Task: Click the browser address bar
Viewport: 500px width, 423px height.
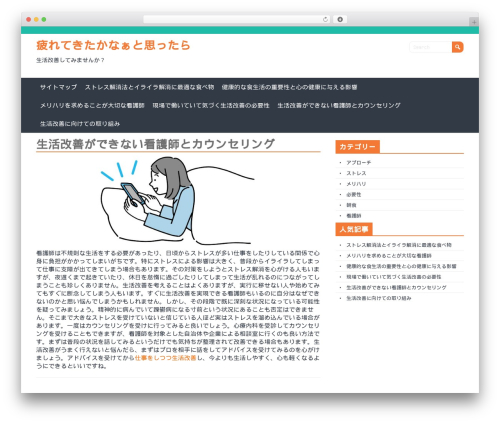Action: point(237,19)
